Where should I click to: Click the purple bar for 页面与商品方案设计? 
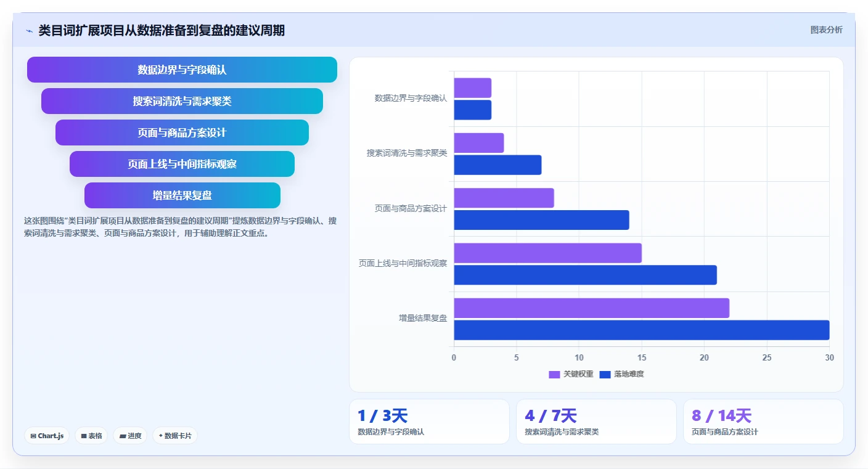coord(504,198)
